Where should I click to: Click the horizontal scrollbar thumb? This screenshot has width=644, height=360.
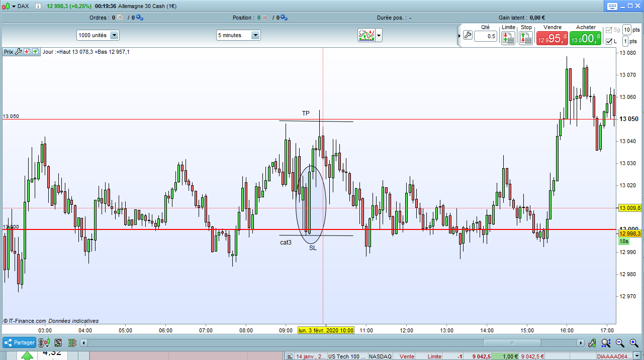click(512, 343)
